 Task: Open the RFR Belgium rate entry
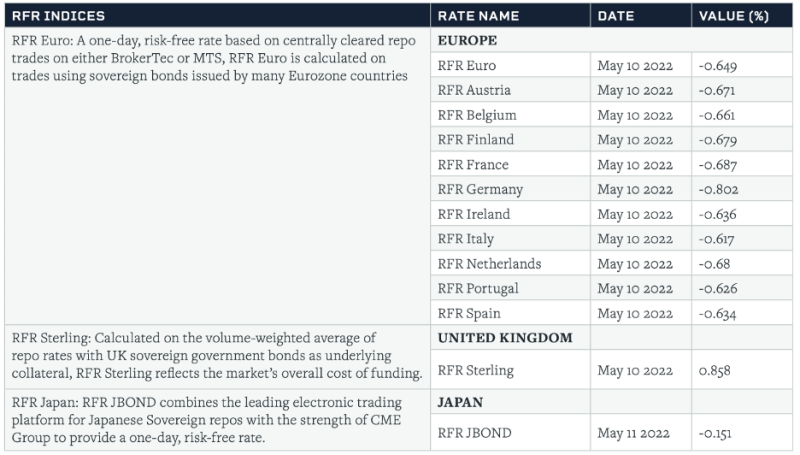477,115
